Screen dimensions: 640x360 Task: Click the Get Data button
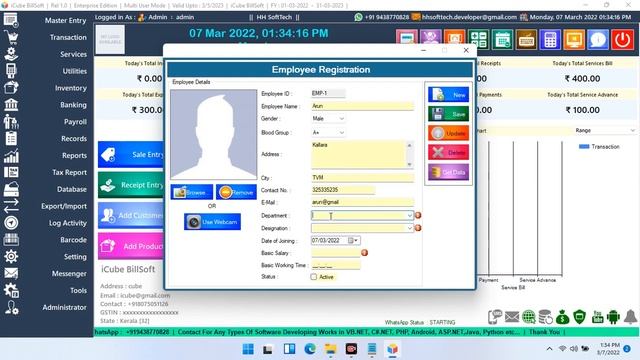(448, 172)
